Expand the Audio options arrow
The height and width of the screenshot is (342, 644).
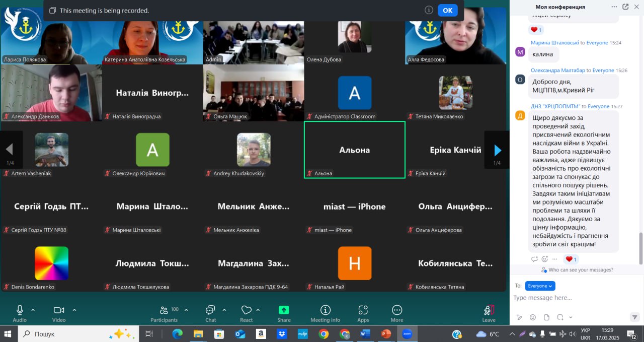coord(33,310)
